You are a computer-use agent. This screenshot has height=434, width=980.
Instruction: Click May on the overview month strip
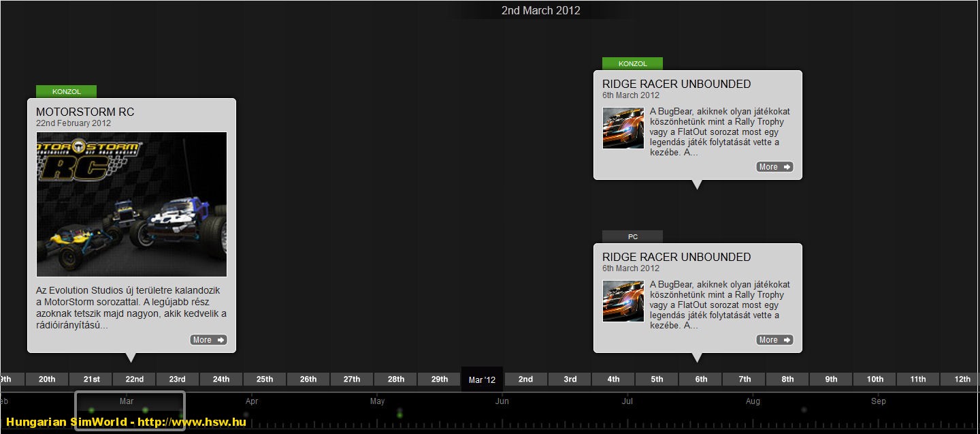(378, 401)
